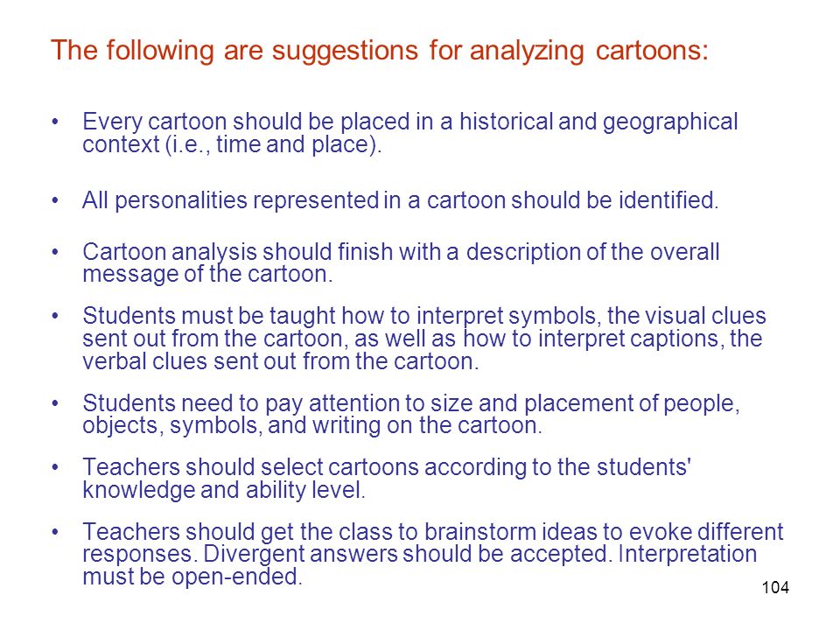Image resolution: width=840 pixels, height=630 pixels.
Task: Click the text 'context (i.e., time and place).'
Action: pyautogui.click(x=232, y=144)
